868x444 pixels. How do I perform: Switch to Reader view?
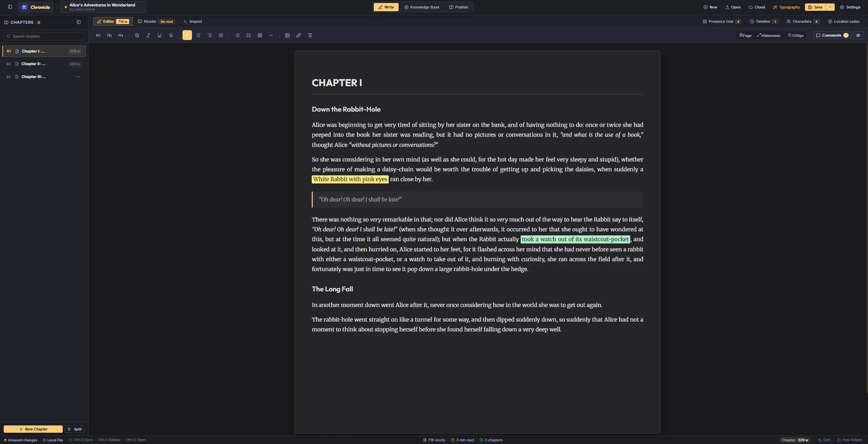[x=156, y=21]
